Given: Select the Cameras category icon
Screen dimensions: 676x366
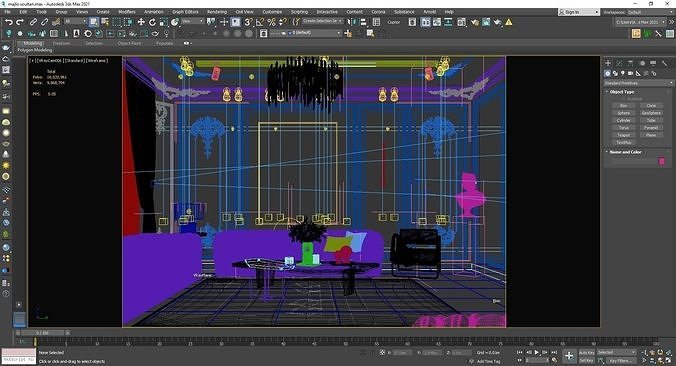Looking at the screenshot, I should [630, 73].
